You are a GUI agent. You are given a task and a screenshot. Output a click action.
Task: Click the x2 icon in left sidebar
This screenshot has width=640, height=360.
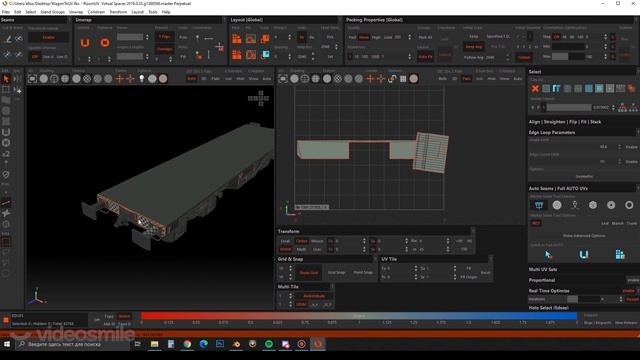[6, 153]
